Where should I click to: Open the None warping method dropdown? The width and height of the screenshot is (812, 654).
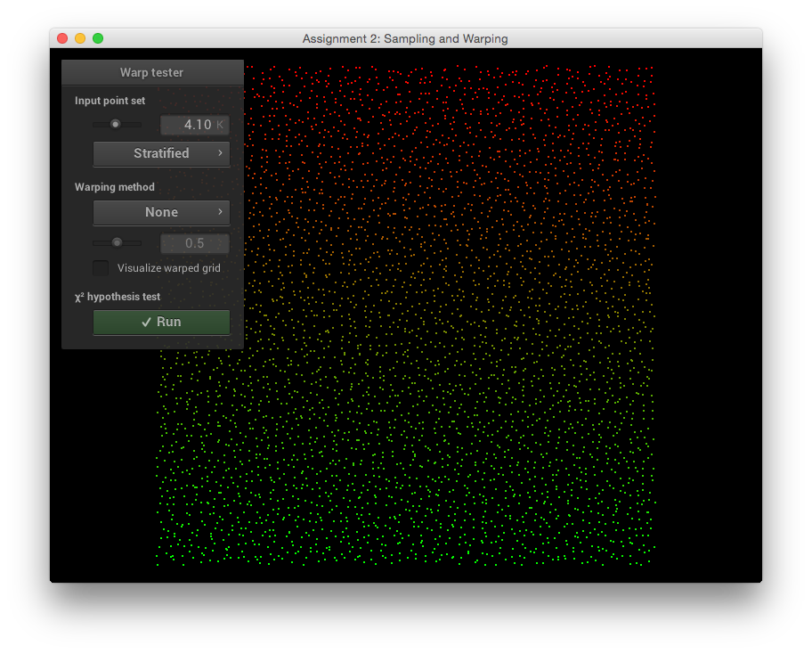click(x=161, y=212)
